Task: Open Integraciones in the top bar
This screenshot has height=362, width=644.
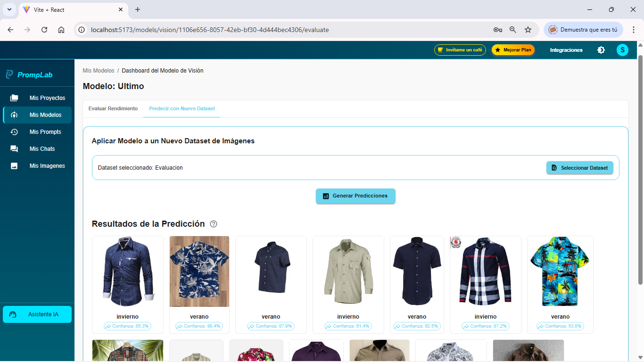Action: 566,49
